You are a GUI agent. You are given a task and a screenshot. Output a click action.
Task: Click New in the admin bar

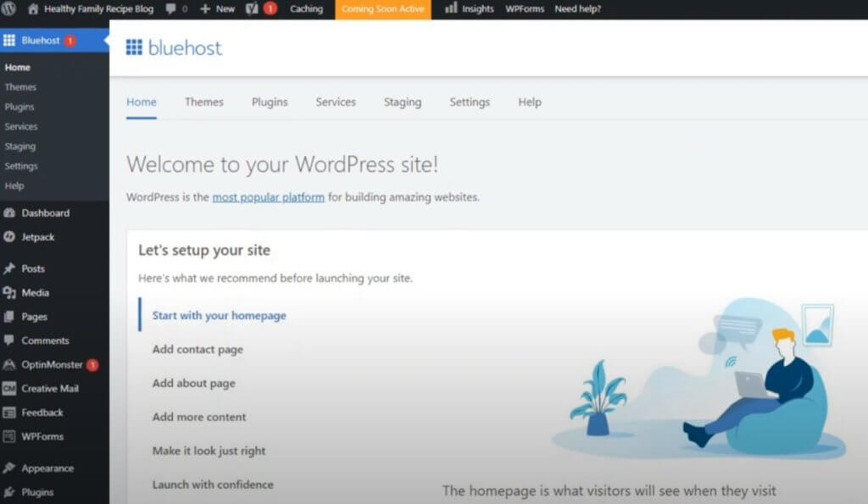(225, 8)
